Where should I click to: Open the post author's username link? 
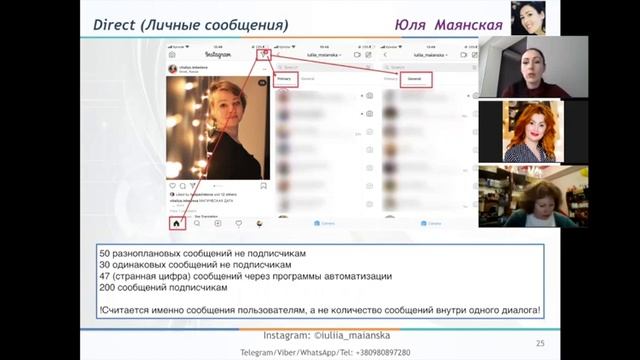pos(193,67)
